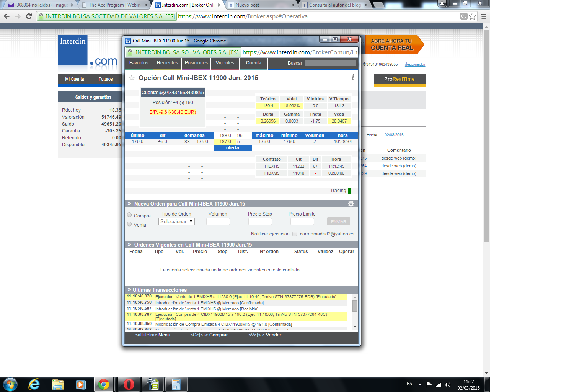Click the Últimas Transacciones scrollbar thumb

355,306
